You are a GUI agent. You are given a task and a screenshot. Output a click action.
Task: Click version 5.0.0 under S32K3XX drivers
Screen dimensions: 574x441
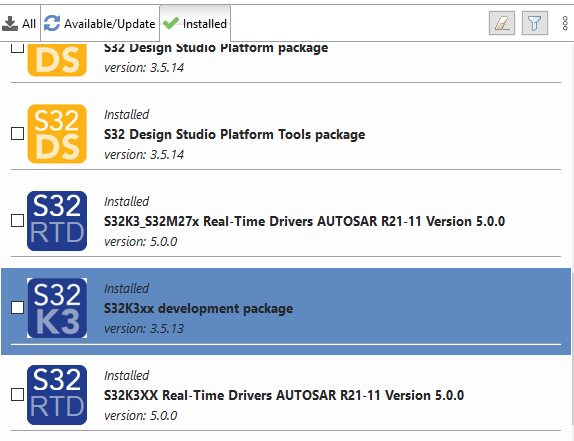point(141,416)
